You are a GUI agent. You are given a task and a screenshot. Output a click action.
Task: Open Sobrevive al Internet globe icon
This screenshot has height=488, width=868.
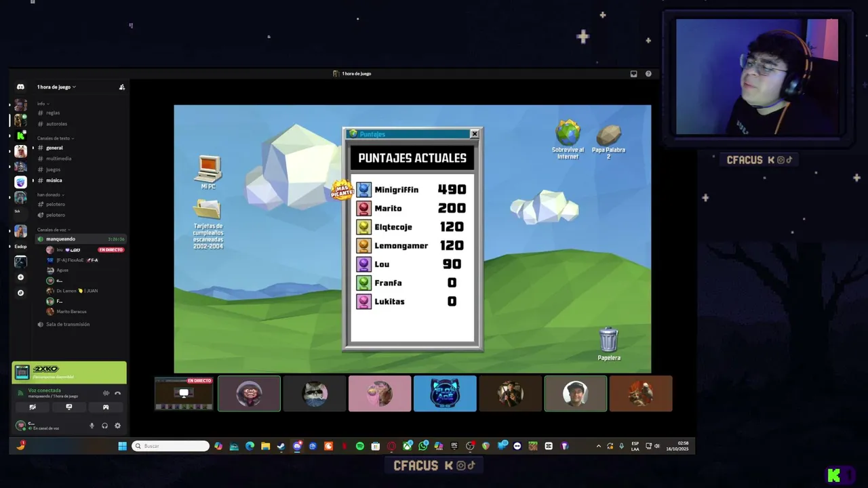tap(568, 140)
